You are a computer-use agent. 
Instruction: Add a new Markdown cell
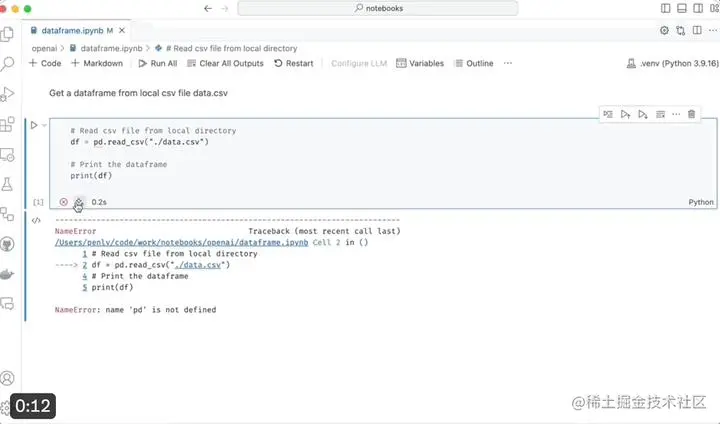(97, 63)
